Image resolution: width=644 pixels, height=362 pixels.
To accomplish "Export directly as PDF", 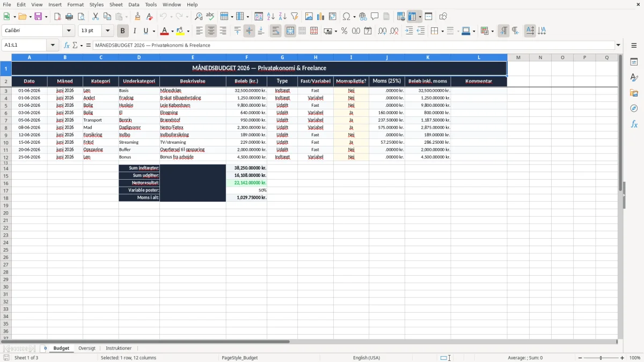I will click(x=57, y=17).
